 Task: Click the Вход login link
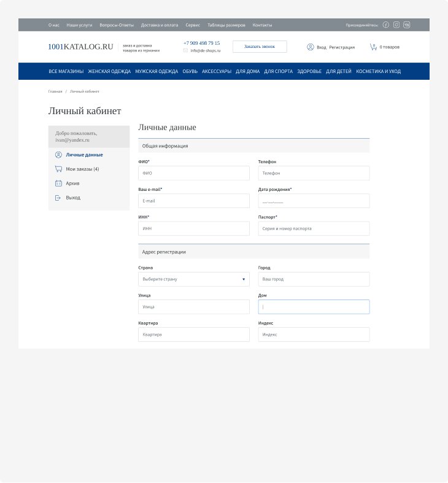(x=322, y=47)
